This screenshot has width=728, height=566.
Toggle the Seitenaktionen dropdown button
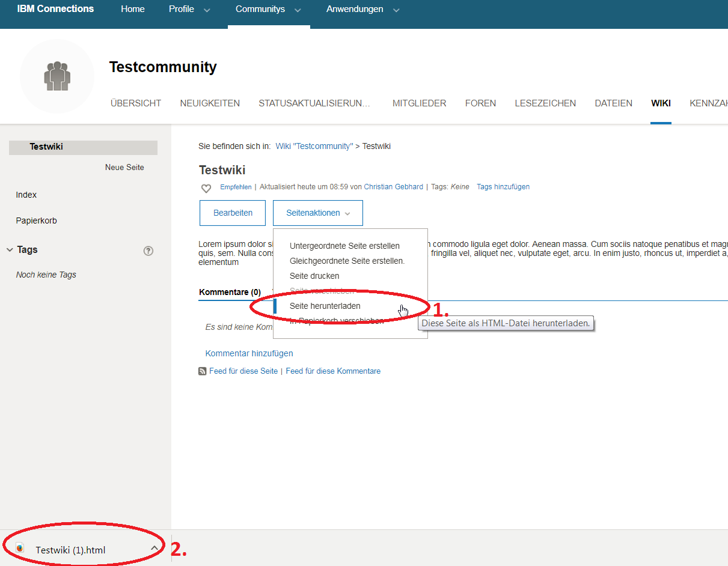318,213
